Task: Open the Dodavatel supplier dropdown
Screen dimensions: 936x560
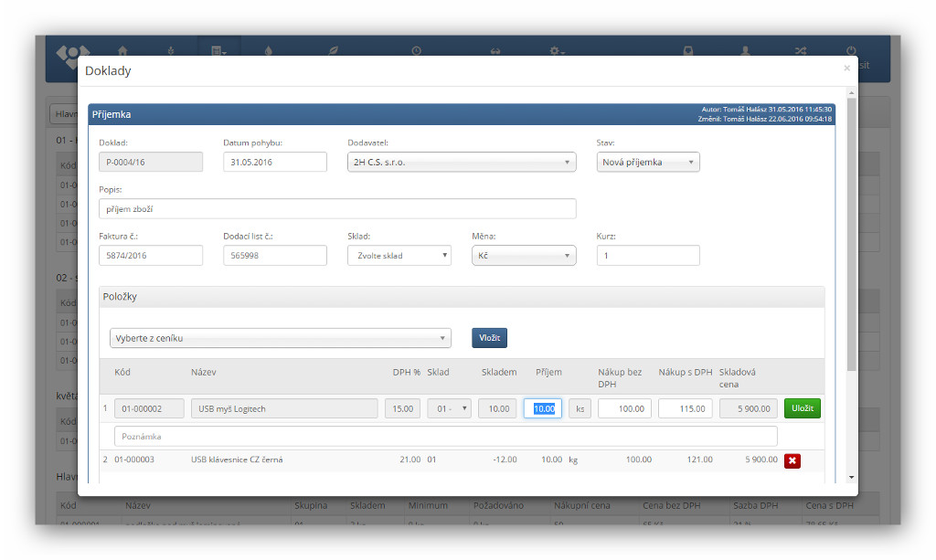Action: pos(462,162)
